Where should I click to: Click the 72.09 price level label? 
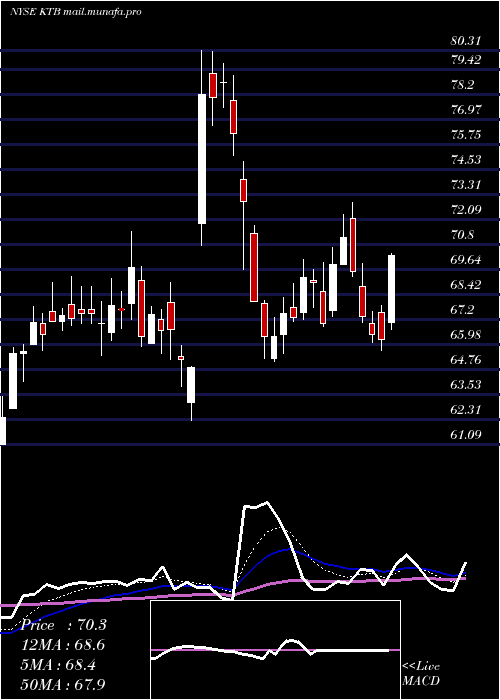466,210
